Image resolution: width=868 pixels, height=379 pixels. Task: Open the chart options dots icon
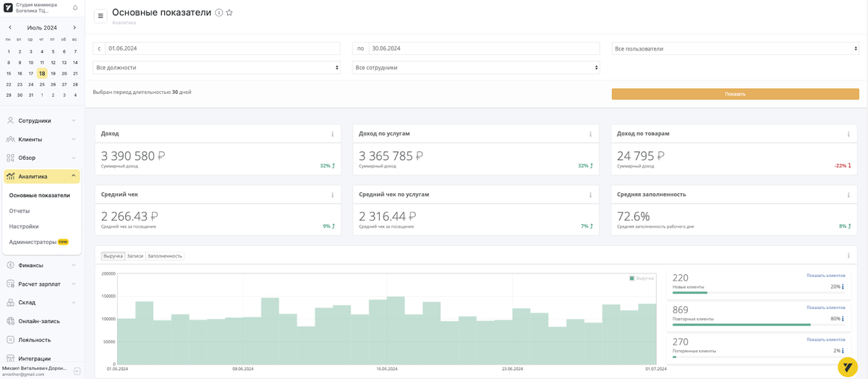[848, 256]
